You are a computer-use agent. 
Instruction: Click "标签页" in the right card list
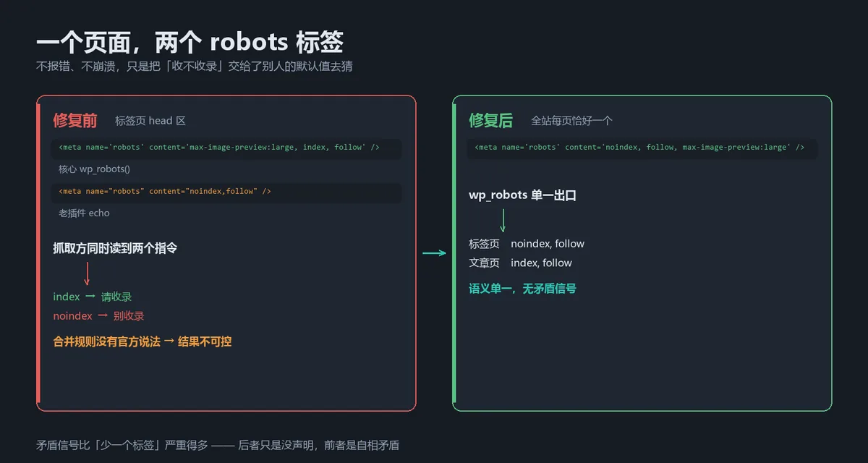[484, 244]
